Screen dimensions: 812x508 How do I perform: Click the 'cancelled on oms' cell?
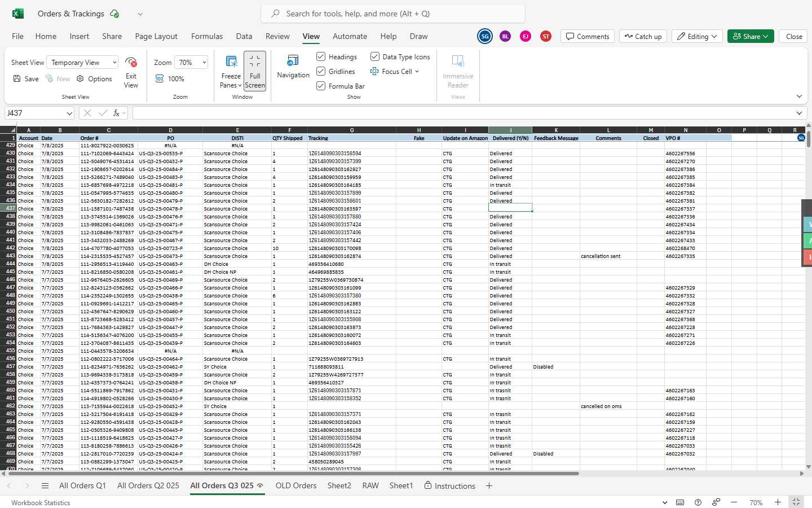click(608, 406)
